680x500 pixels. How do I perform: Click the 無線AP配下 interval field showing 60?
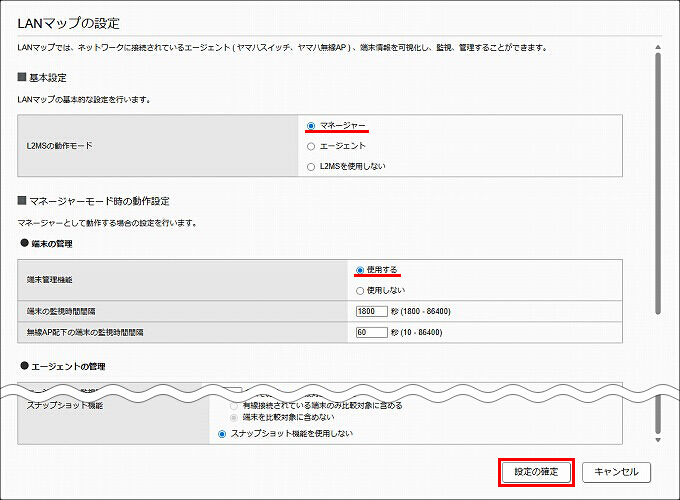coord(372,332)
